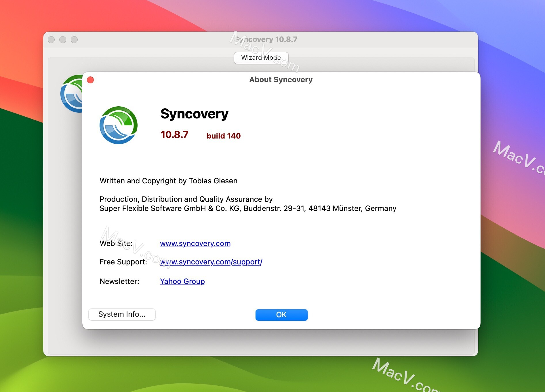This screenshot has height=392, width=545.
Task: Click the 'build 140' text
Action: (x=224, y=136)
